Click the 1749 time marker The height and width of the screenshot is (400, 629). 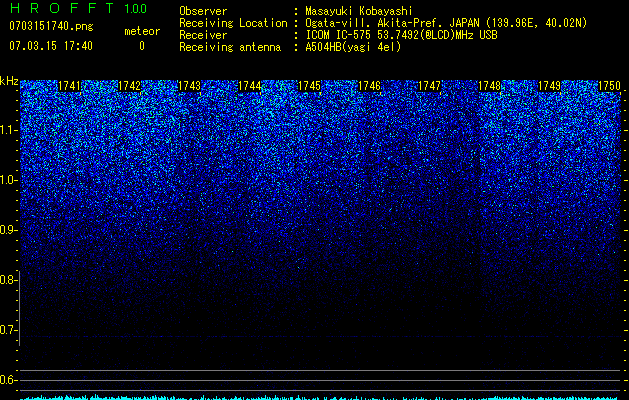(549, 86)
